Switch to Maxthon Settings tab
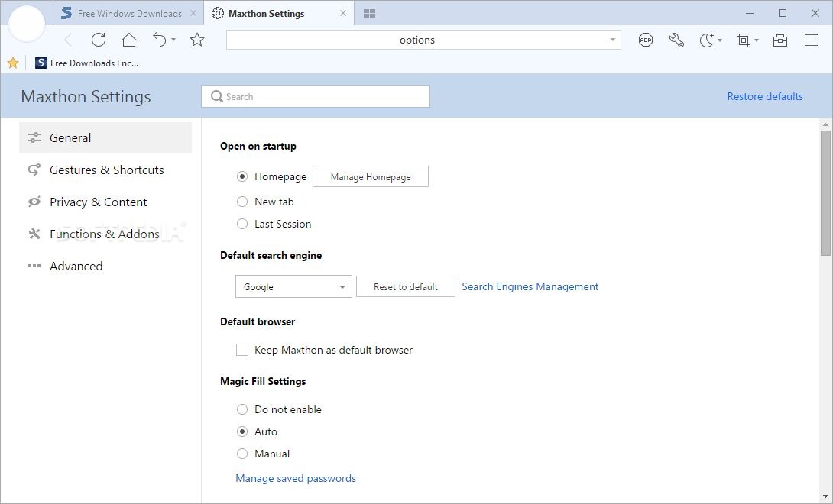833x504 pixels. (279, 13)
